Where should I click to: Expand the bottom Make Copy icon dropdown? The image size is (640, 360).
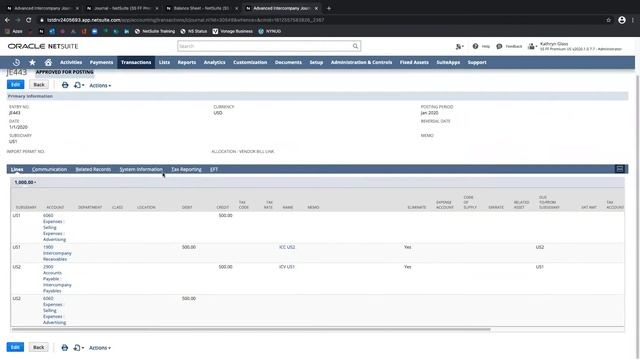(x=78, y=348)
